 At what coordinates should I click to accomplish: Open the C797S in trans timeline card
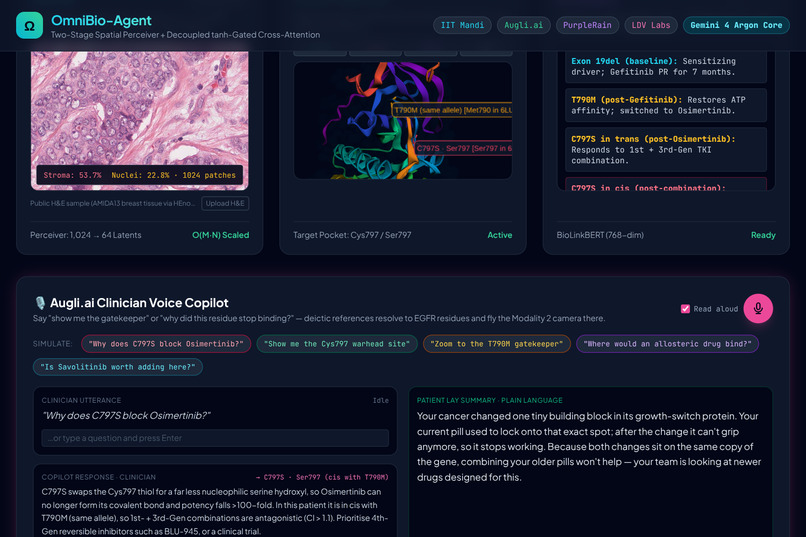click(x=666, y=150)
